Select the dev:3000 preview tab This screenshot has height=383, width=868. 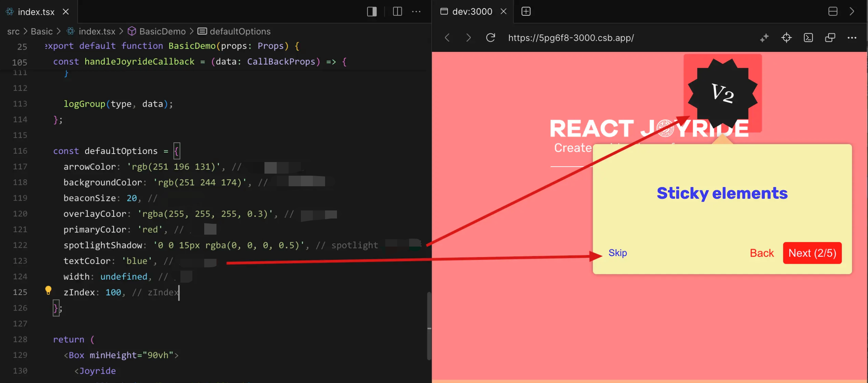pyautogui.click(x=472, y=12)
